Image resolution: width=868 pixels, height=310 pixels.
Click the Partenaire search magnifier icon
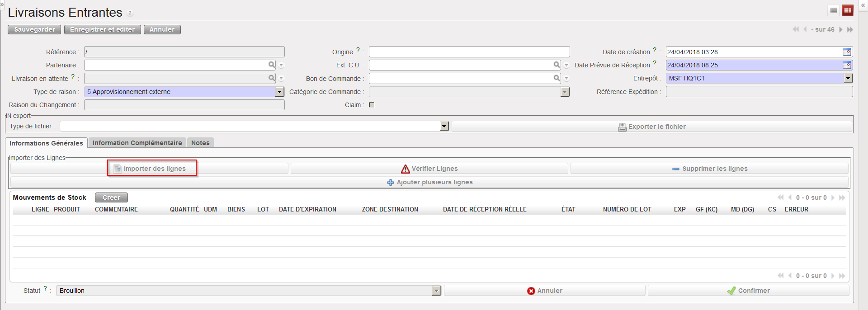point(271,65)
